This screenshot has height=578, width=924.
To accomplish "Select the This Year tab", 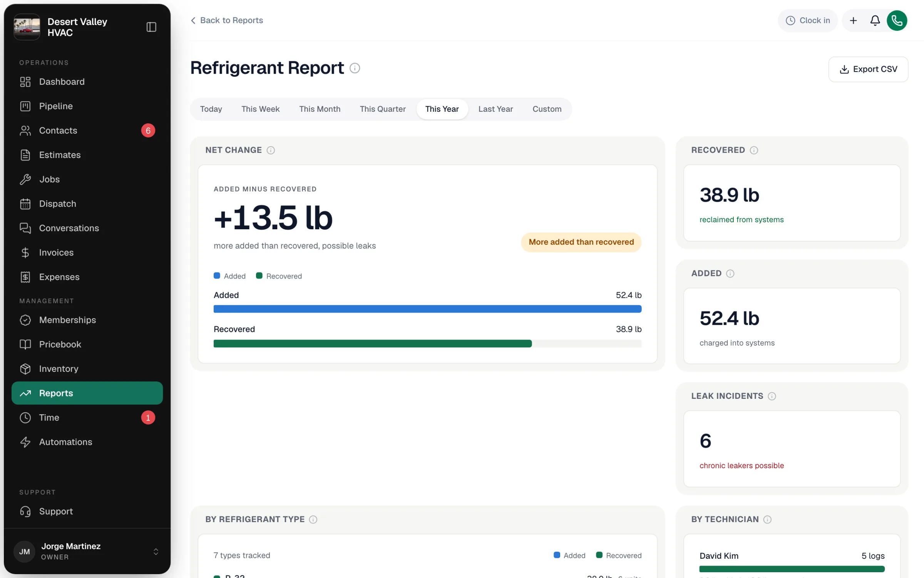I will pos(442,109).
